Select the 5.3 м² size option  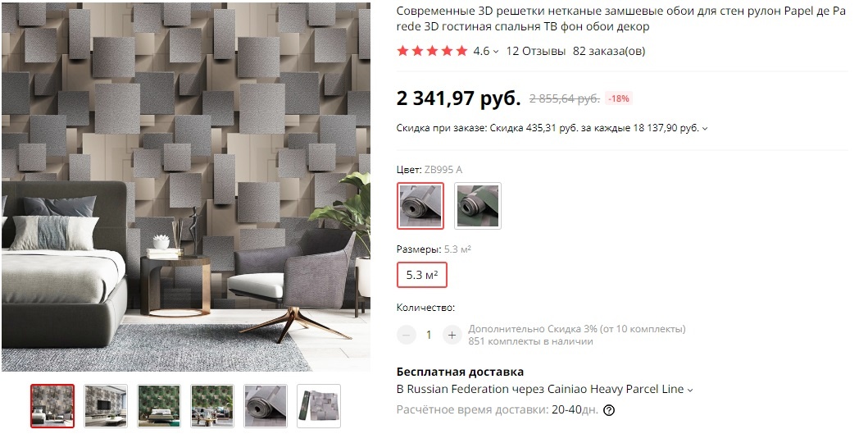422,275
